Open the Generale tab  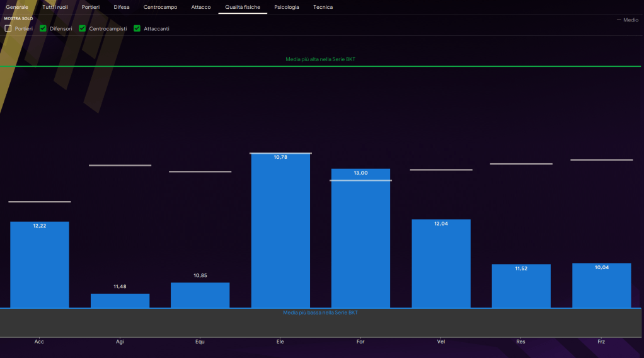pos(17,7)
